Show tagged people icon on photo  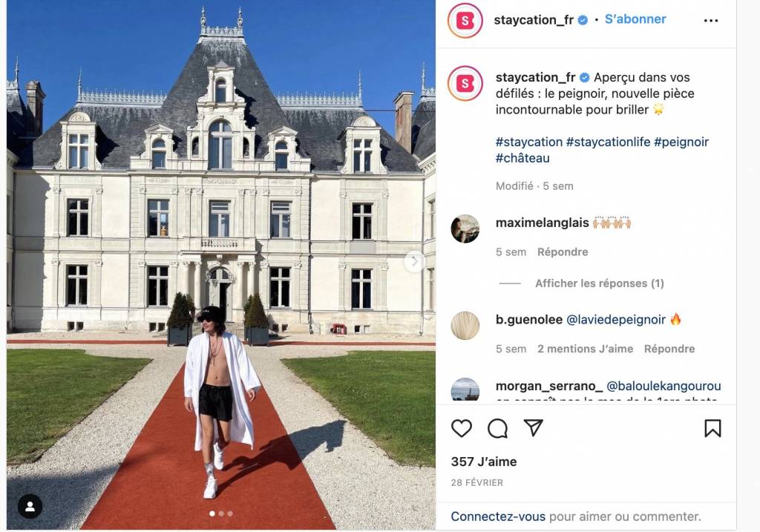[30, 506]
